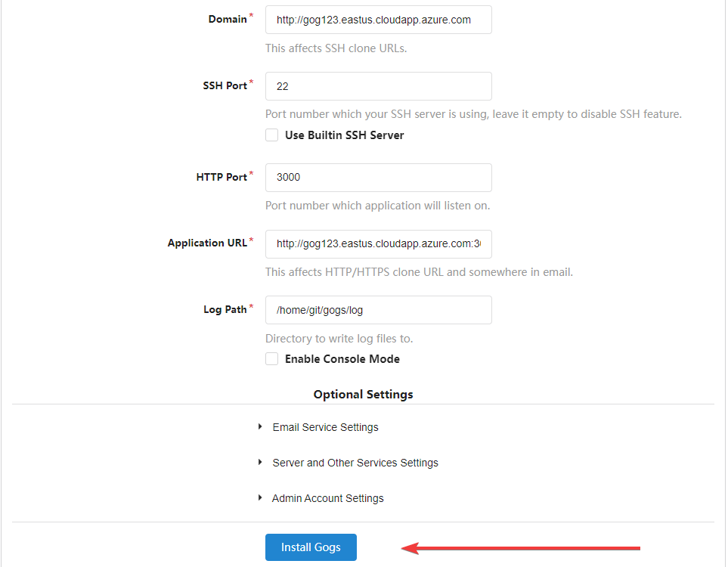Select 'Directory to write log files to.' hint
Viewport: 728px width, 567px height.
pos(339,339)
